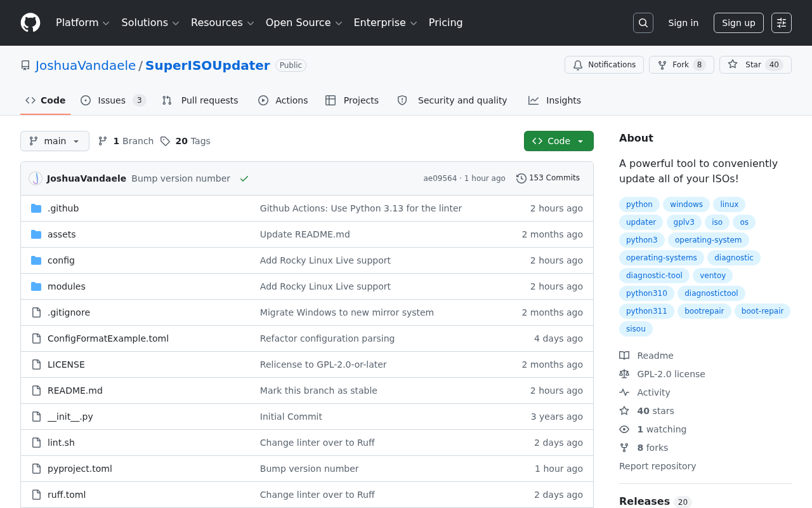Click the assets folder icon
Screen dimensions: 812x508
[x=36, y=234]
